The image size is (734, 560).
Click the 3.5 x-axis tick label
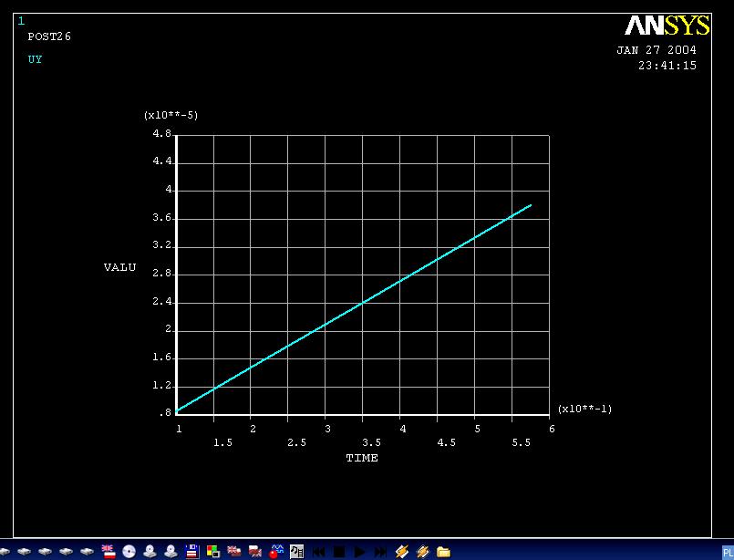(372, 442)
